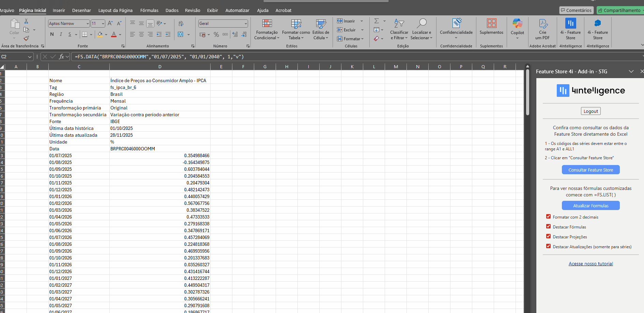Open the Aptos Narrow font dropdown

(88, 24)
